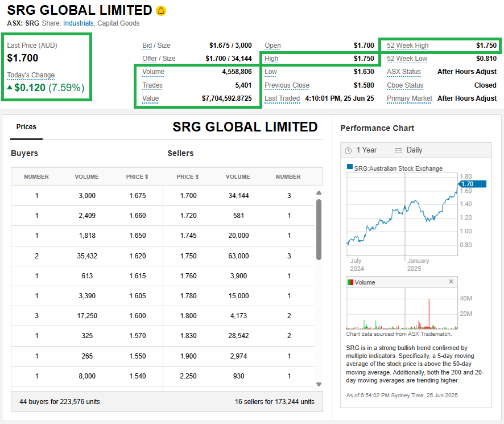Viewport: 504px width, 424px height.
Task: Click the clock icon beside 1 Year
Action: coord(348,150)
